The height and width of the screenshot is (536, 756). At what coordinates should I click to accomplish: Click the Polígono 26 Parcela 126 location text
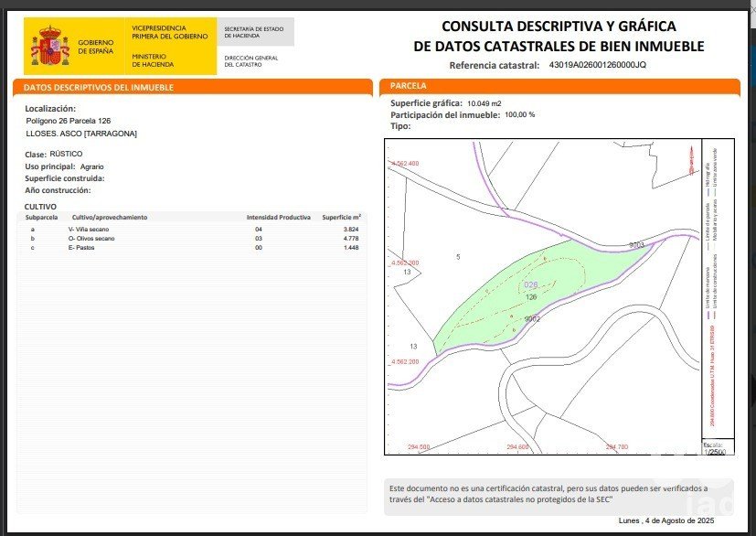pyautogui.click(x=69, y=121)
